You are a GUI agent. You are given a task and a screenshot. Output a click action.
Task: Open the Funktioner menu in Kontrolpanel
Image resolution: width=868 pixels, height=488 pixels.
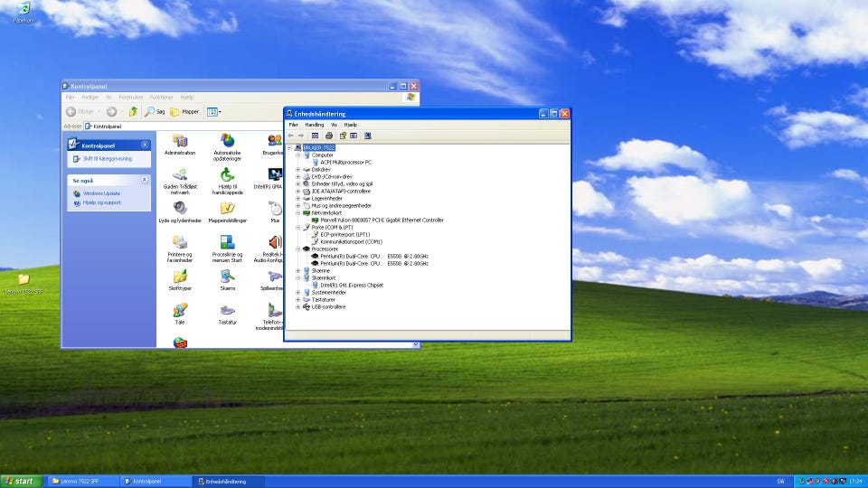coord(162,98)
